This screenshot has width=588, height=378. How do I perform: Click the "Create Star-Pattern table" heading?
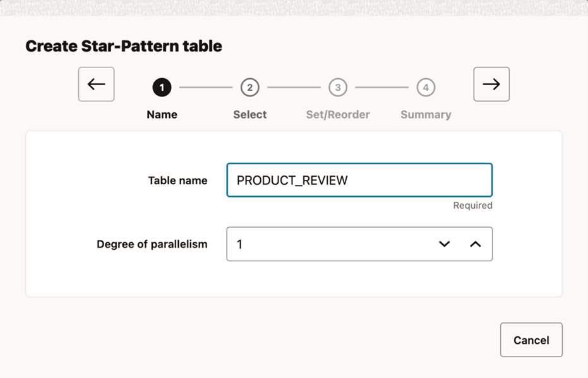click(x=124, y=46)
